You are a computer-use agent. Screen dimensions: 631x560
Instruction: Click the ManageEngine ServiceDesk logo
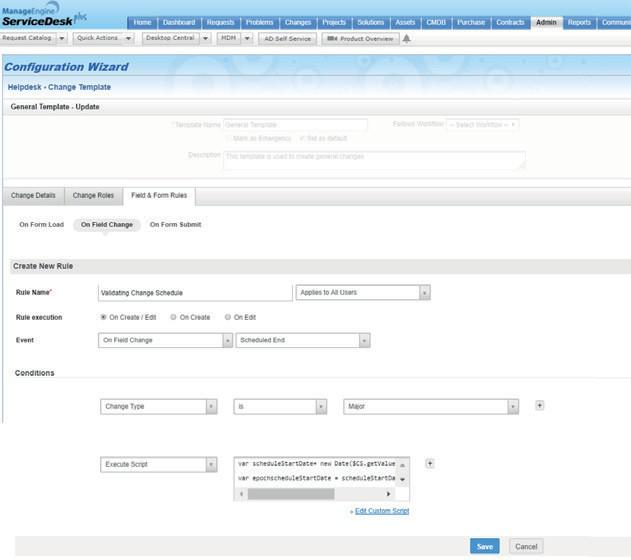42,14
